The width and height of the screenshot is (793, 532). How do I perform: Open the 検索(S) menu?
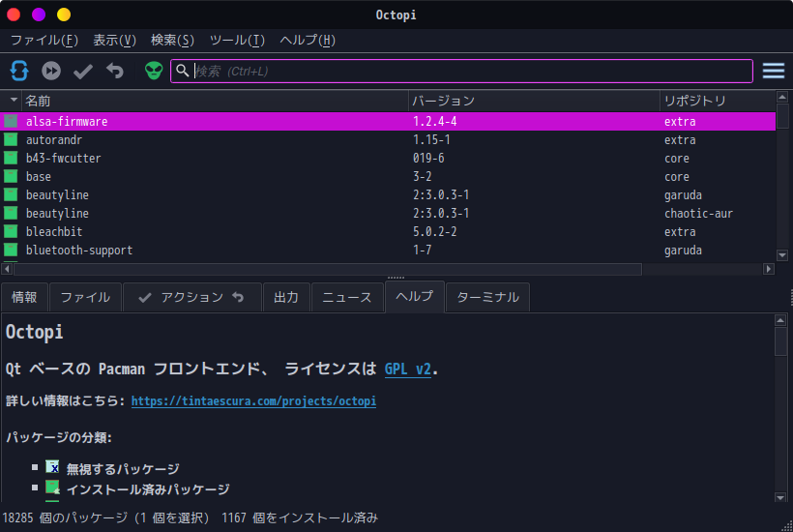[172, 40]
